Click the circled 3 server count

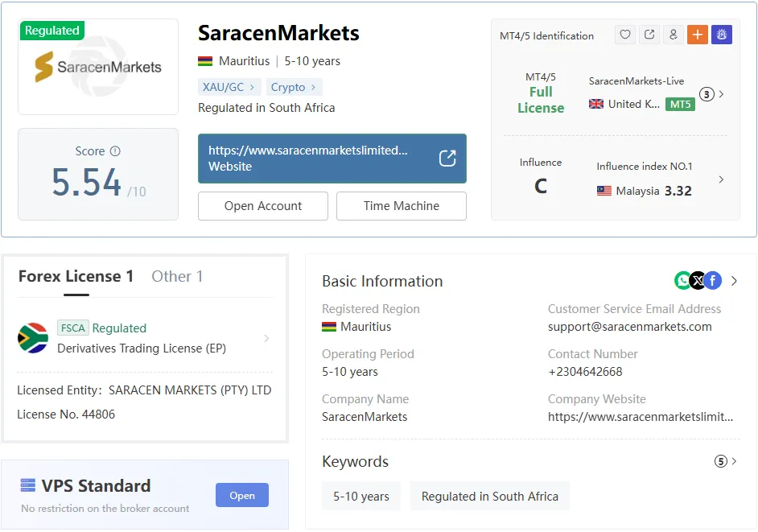(x=707, y=94)
